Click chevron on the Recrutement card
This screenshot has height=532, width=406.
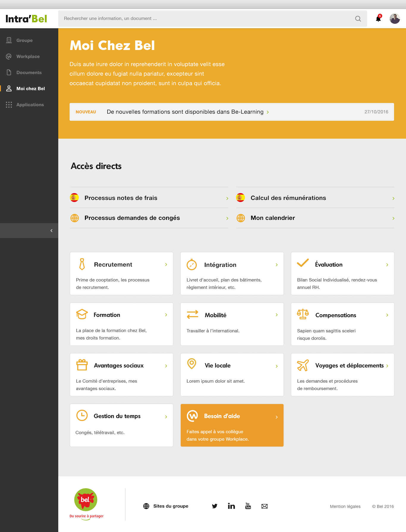point(166,265)
